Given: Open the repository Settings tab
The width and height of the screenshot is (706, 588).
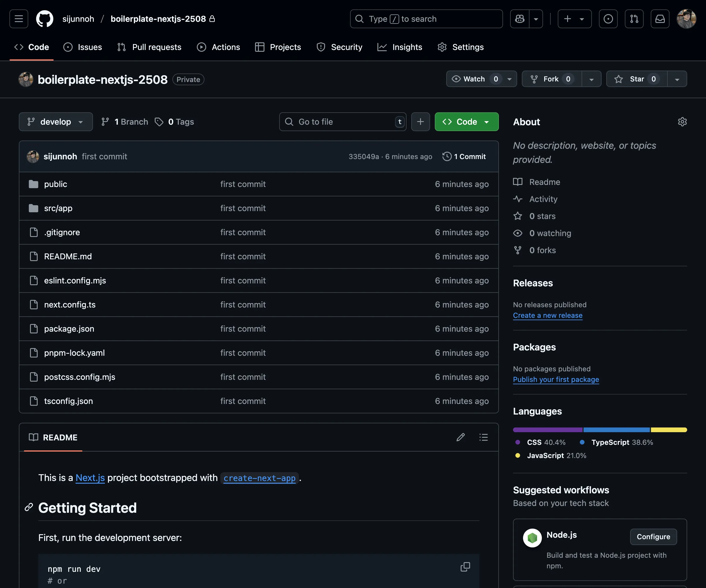Looking at the screenshot, I should [x=461, y=47].
